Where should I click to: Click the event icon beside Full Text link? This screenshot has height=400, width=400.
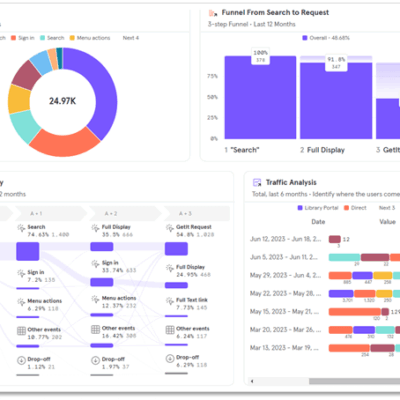pos(170,301)
